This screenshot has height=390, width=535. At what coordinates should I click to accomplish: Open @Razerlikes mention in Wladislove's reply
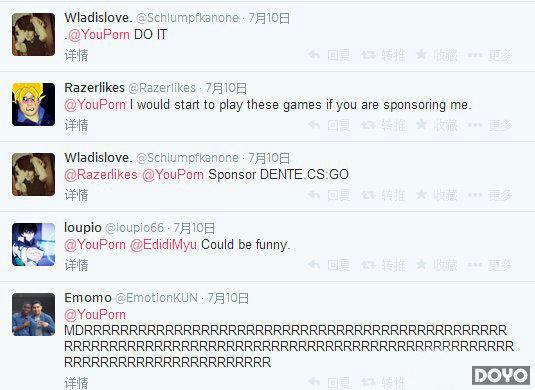pos(101,175)
